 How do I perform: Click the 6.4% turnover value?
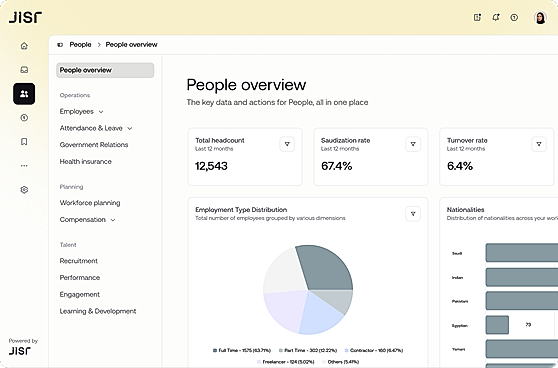tap(460, 166)
